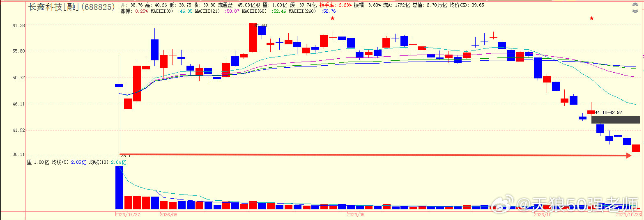This screenshot has height=220, width=644.
Task: Click the 均线(10) 2.64亿 volume average label
Action: click(108, 163)
